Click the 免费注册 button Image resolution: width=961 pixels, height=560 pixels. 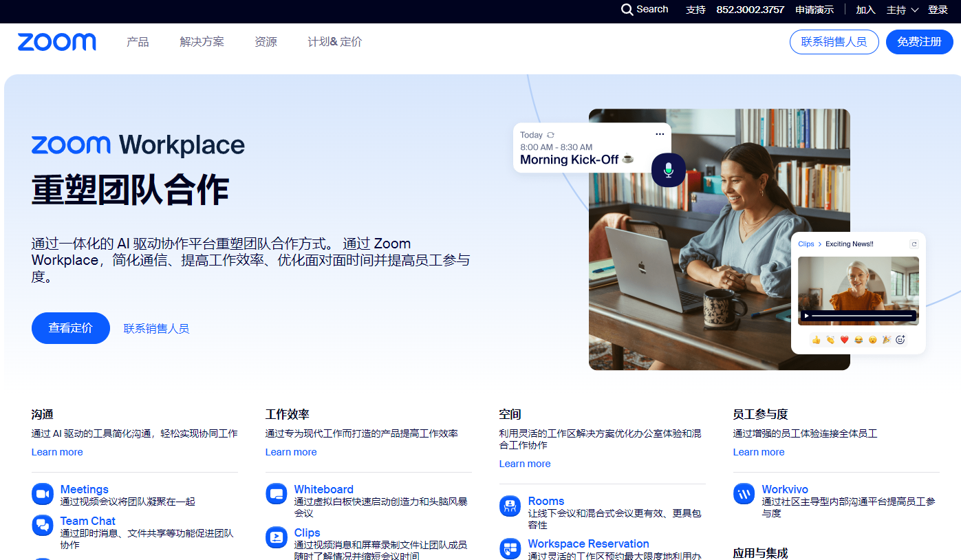919,42
